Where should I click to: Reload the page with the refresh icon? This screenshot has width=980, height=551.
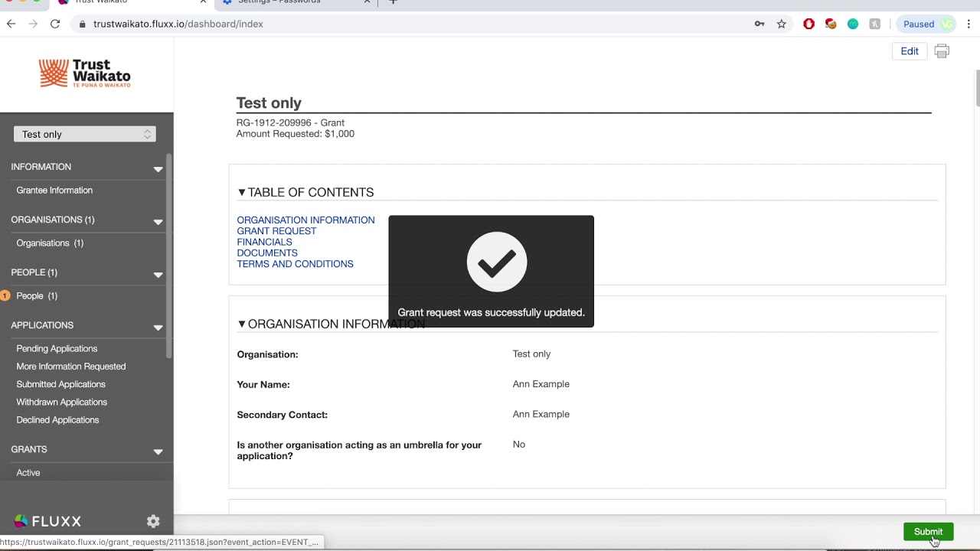(55, 24)
